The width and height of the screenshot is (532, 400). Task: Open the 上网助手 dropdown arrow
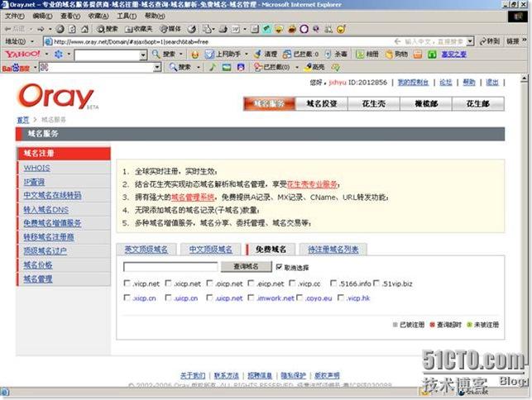point(247,54)
